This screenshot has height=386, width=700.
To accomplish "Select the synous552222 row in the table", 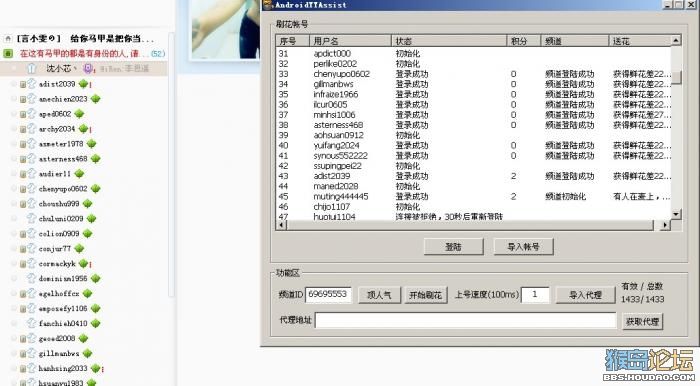I will 473,156.
